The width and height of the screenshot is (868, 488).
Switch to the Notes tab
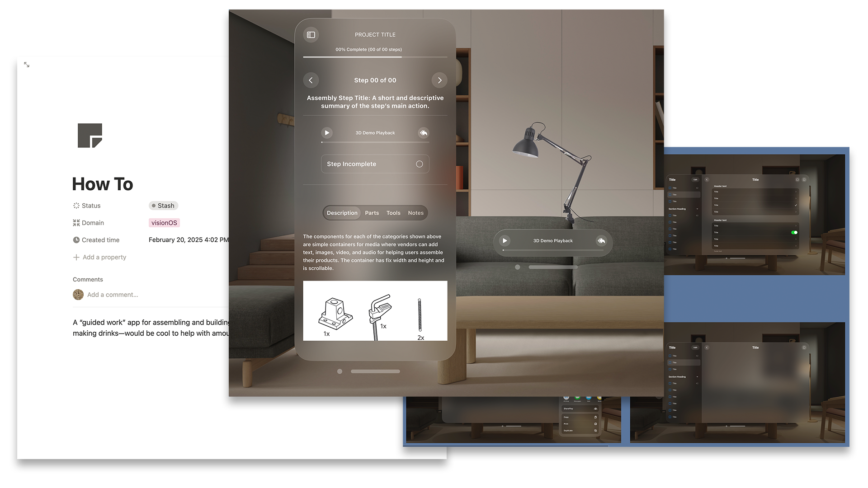415,213
